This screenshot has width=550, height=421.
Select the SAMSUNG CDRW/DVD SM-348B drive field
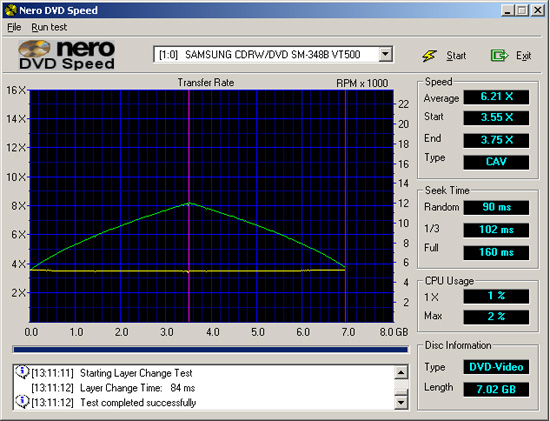tap(273, 54)
